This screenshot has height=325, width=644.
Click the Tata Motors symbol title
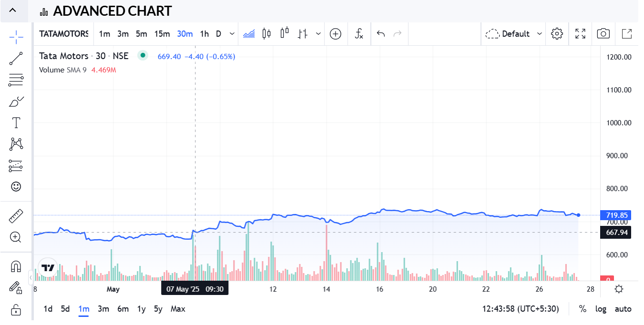[x=64, y=56]
